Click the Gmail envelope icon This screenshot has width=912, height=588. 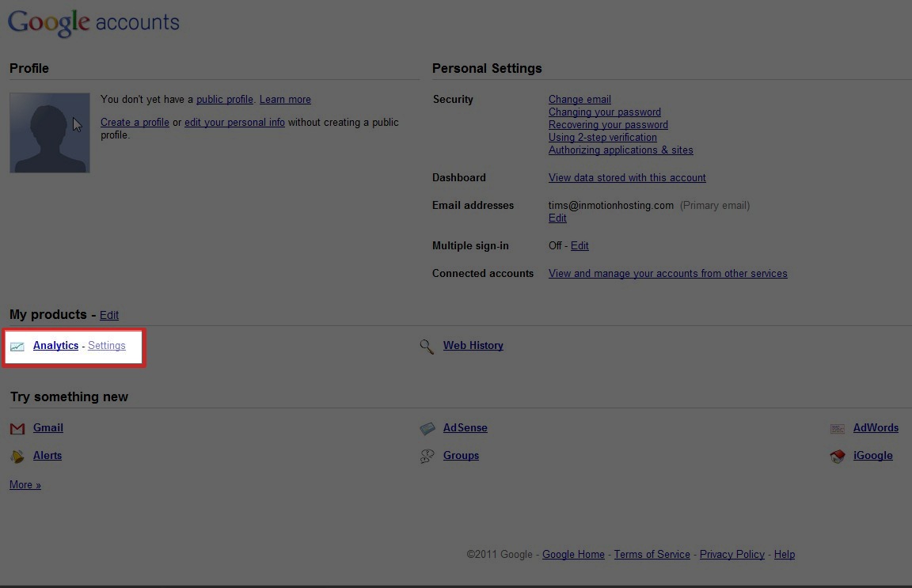point(17,429)
